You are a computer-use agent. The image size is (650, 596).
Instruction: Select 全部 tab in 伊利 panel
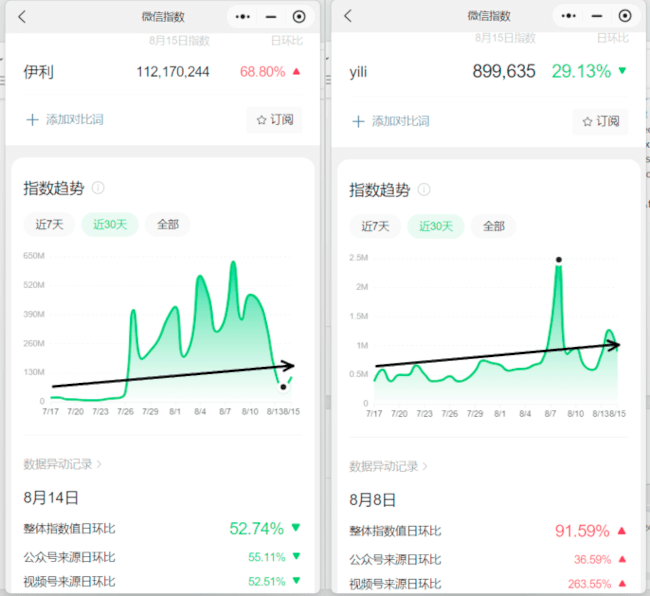click(168, 225)
